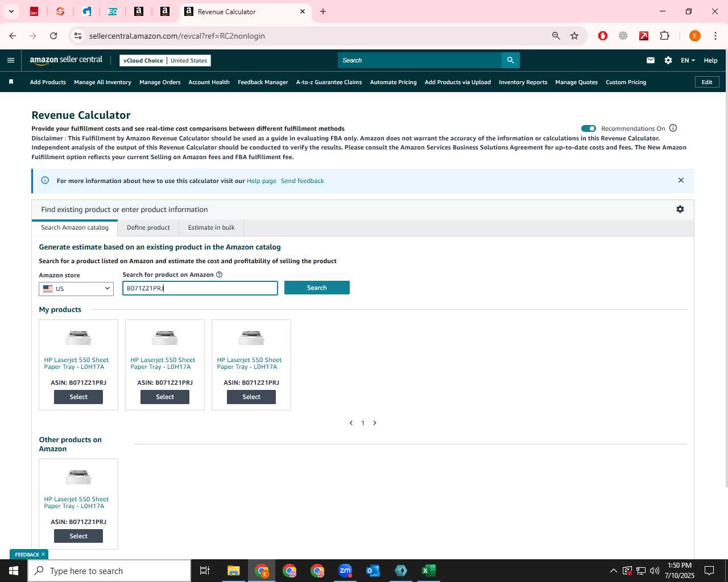Switch to Search Amazon catalog tab
The image size is (728, 582).
[75, 227]
